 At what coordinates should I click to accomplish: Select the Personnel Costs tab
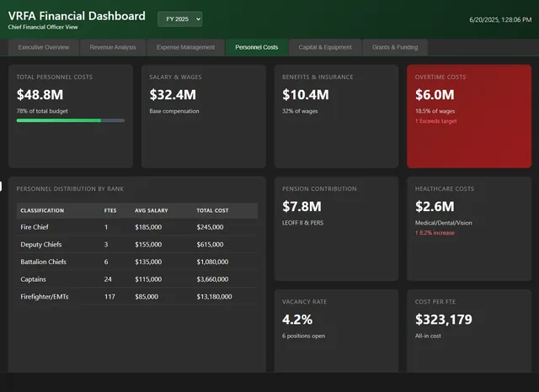tap(256, 47)
